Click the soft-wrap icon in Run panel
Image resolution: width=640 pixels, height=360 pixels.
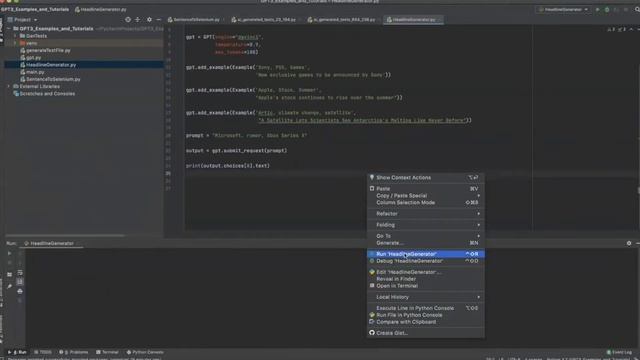click(20, 273)
